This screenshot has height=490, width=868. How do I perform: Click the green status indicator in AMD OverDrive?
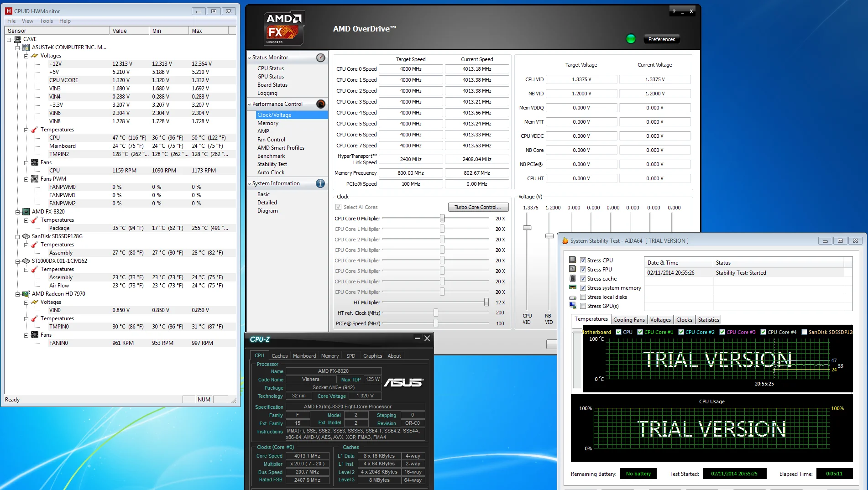coord(631,39)
